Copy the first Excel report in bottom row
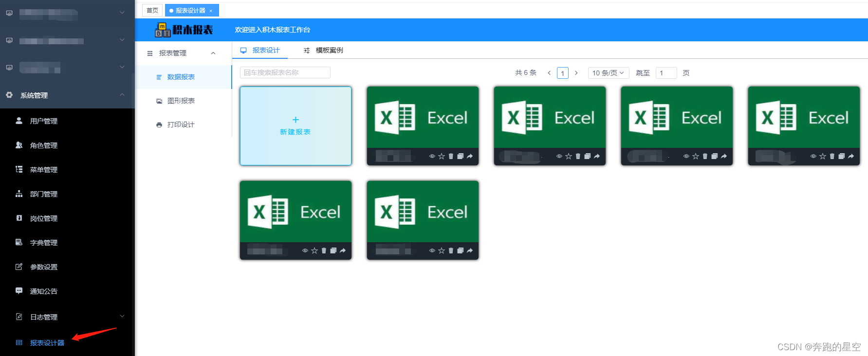 tap(333, 250)
